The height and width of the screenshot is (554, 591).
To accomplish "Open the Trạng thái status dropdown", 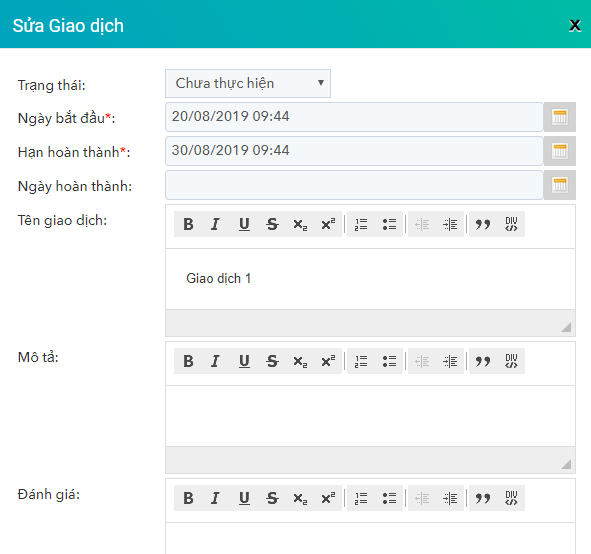I will click(248, 83).
